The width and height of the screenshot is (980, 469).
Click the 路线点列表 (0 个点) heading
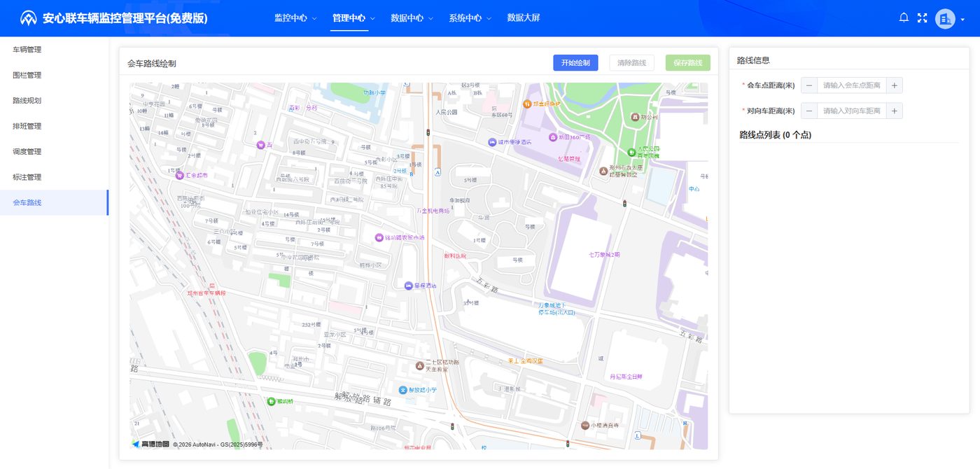point(776,134)
